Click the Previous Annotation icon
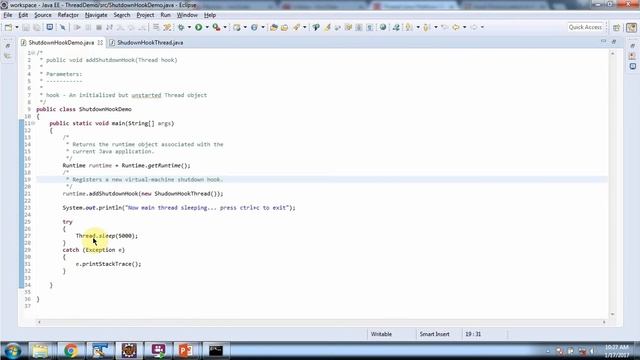640x360 pixels. (x=427, y=27)
